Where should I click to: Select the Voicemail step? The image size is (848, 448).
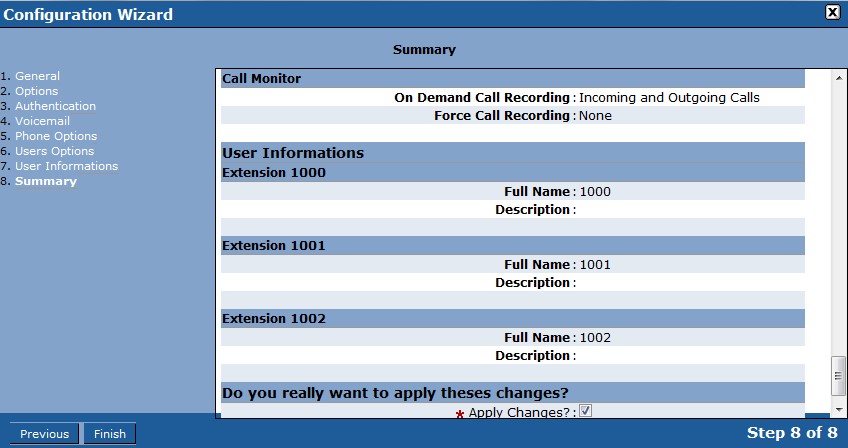coord(42,121)
